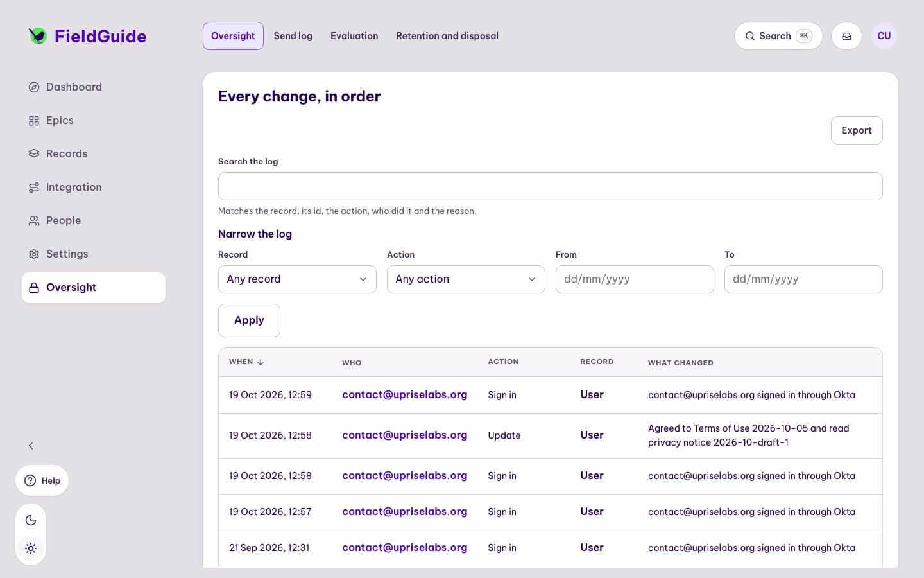Open user link in 12:59 row
Screen dimensions: 924x578
pos(404,395)
